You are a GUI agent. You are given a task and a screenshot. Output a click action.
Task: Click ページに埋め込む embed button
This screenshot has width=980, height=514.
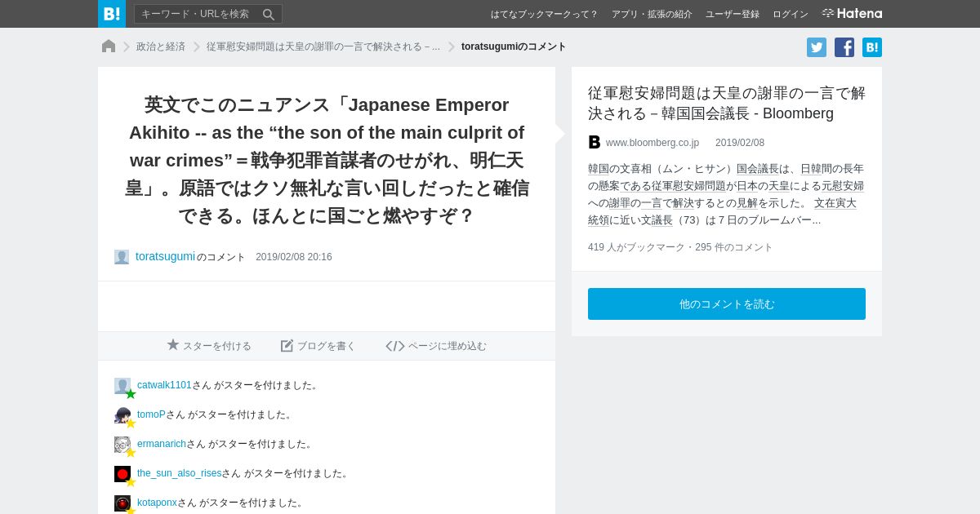click(x=436, y=346)
